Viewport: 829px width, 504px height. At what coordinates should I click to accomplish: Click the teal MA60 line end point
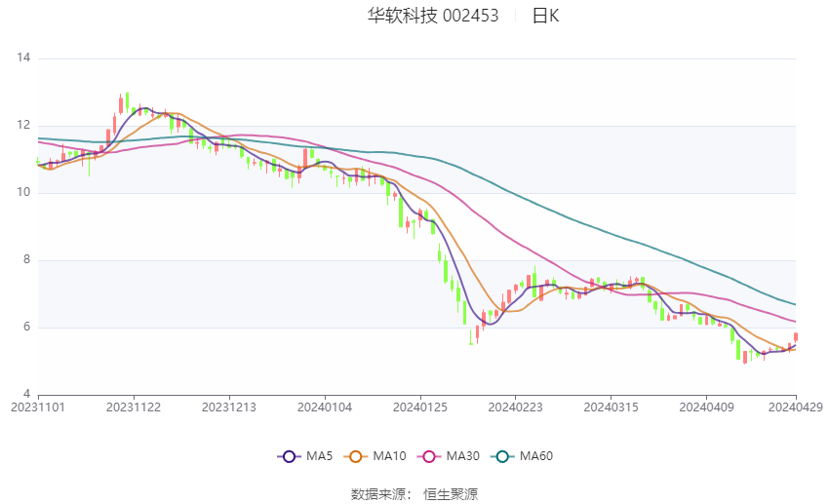(795, 304)
